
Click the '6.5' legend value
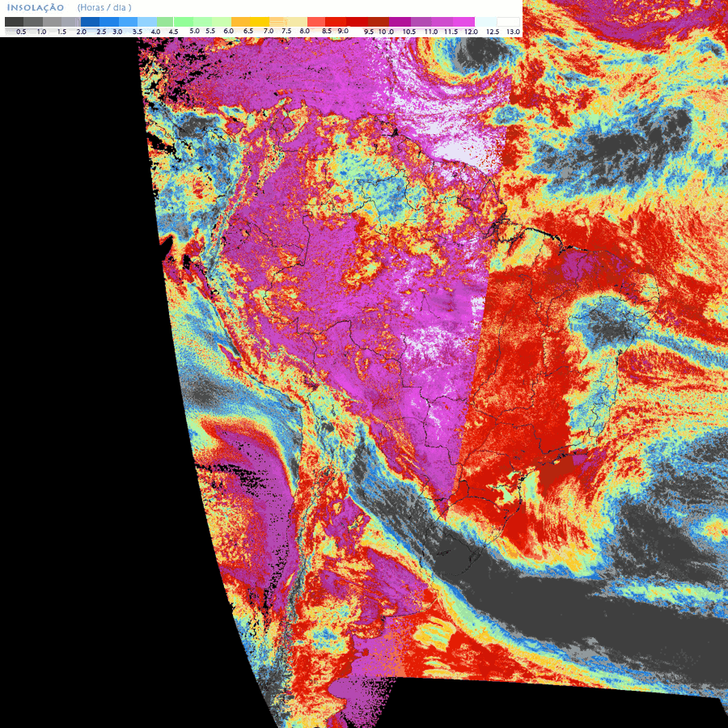[x=248, y=31]
